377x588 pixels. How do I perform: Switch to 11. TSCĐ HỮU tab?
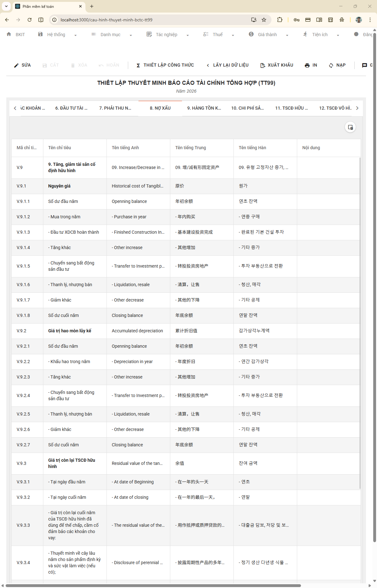(292, 108)
